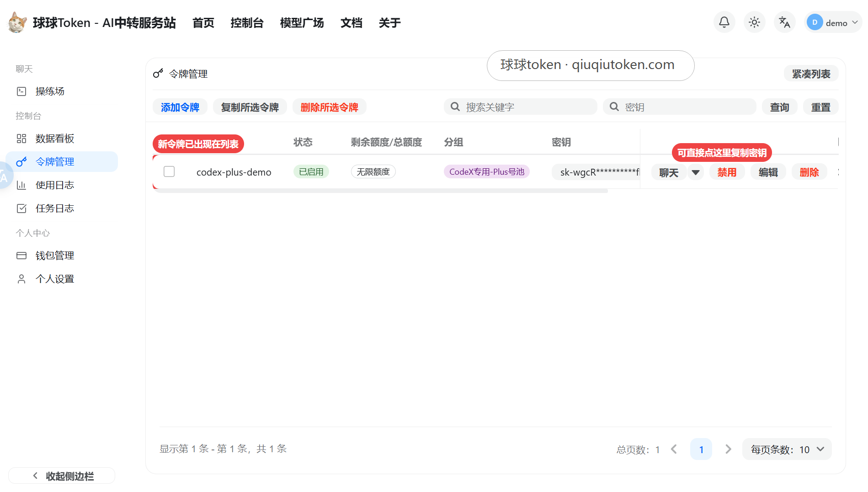Click the 已启用 status tag

(x=311, y=171)
